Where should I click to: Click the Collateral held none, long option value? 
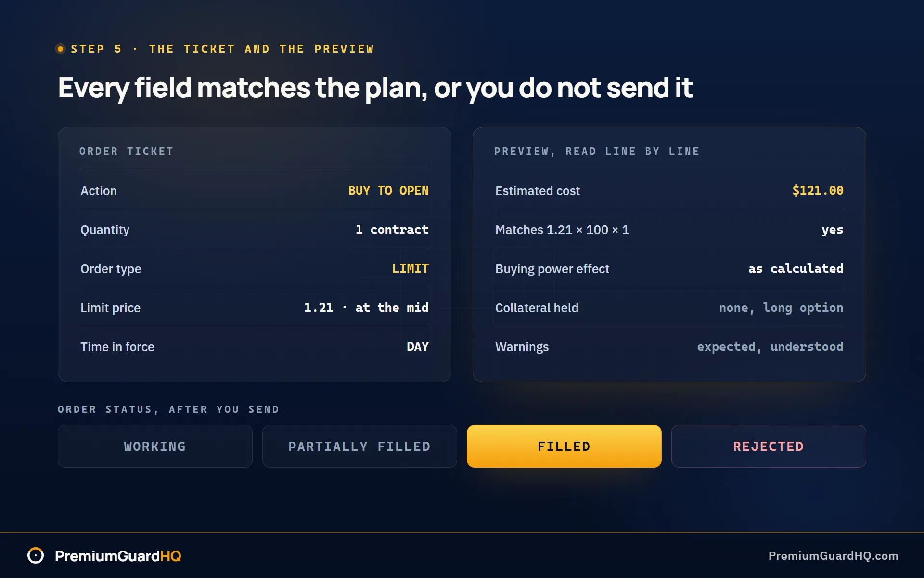click(x=781, y=308)
